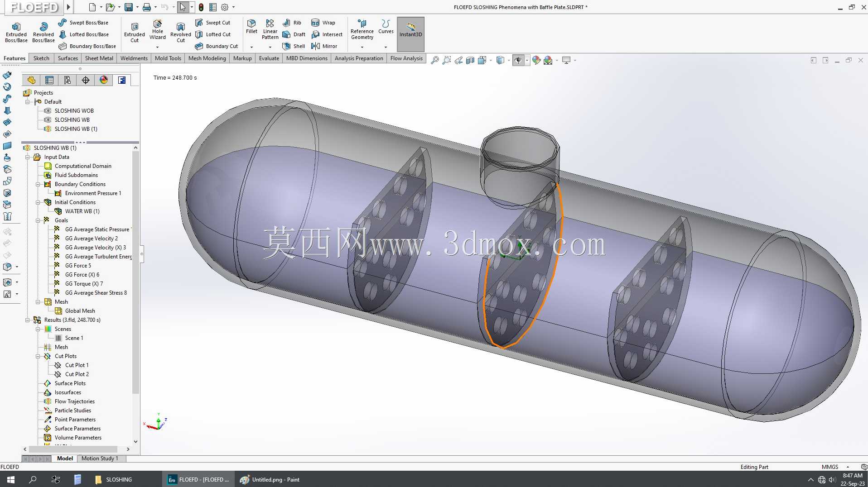Open the Options gear dropdown arrow
The width and height of the screenshot is (868, 487).
233,7
